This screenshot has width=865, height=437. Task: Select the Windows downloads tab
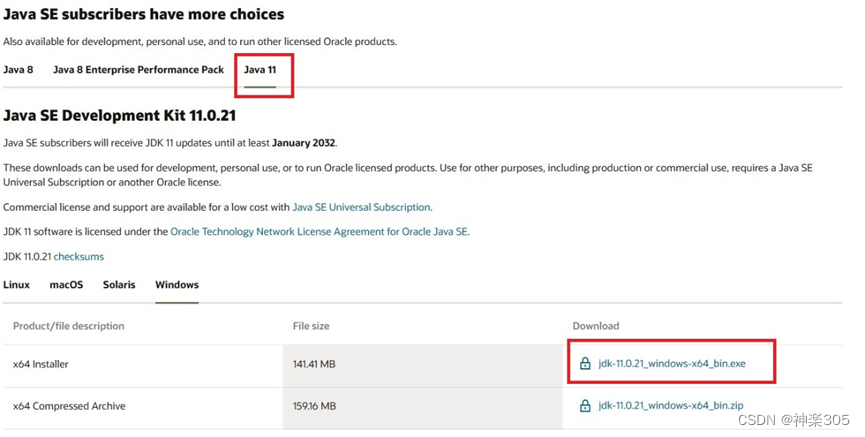coord(177,285)
